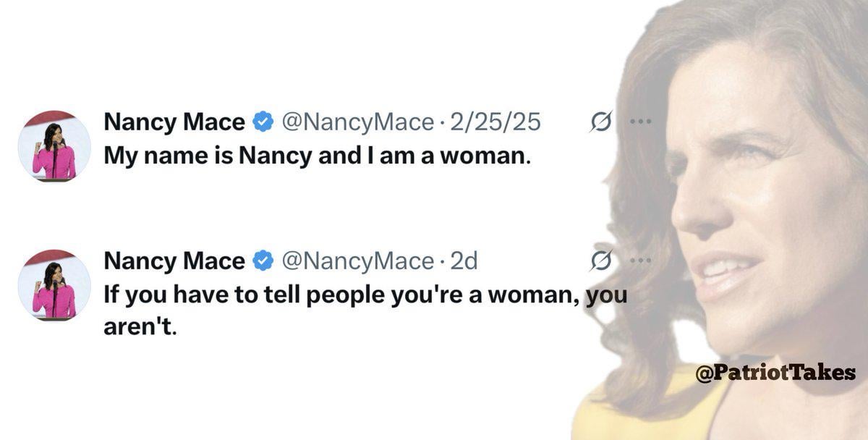Click the @NancyMace handle on the second tweet
The image size is (868, 440).
click(357, 261)
